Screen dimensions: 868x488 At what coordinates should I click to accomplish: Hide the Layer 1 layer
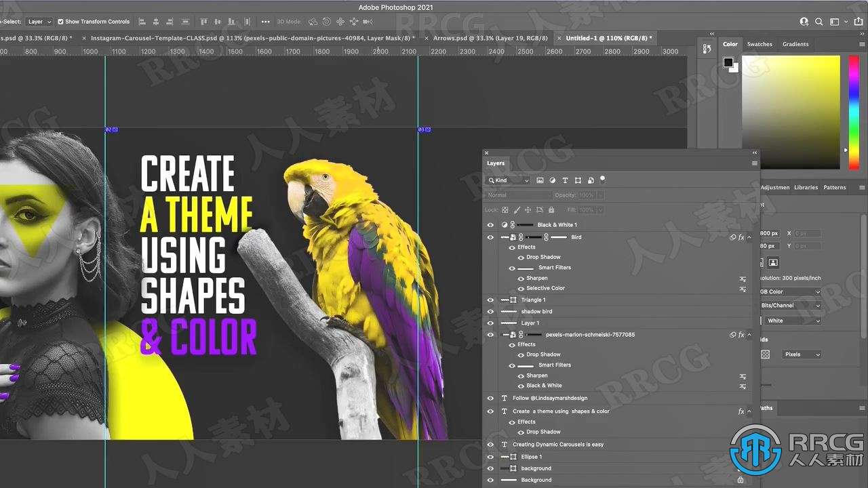(x=490, y=323)
